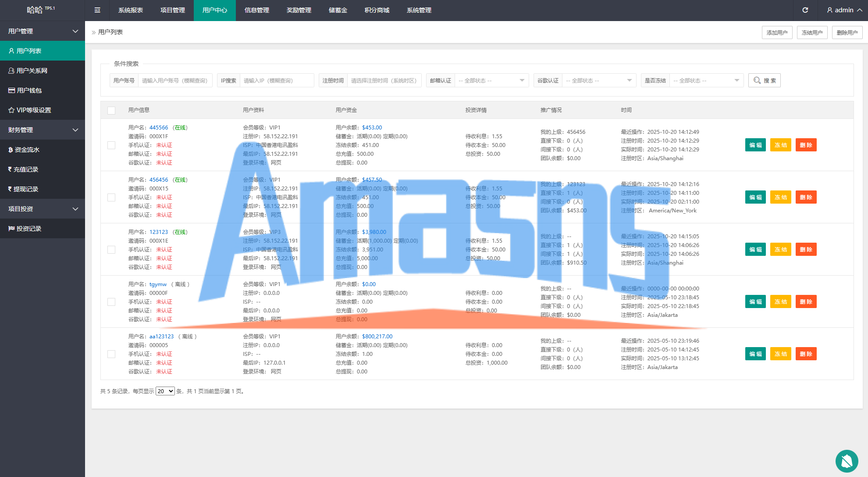This screenshot has height=477, width=868.
Task: Switch to the 奖励管理 top menu
Action: 299,10
